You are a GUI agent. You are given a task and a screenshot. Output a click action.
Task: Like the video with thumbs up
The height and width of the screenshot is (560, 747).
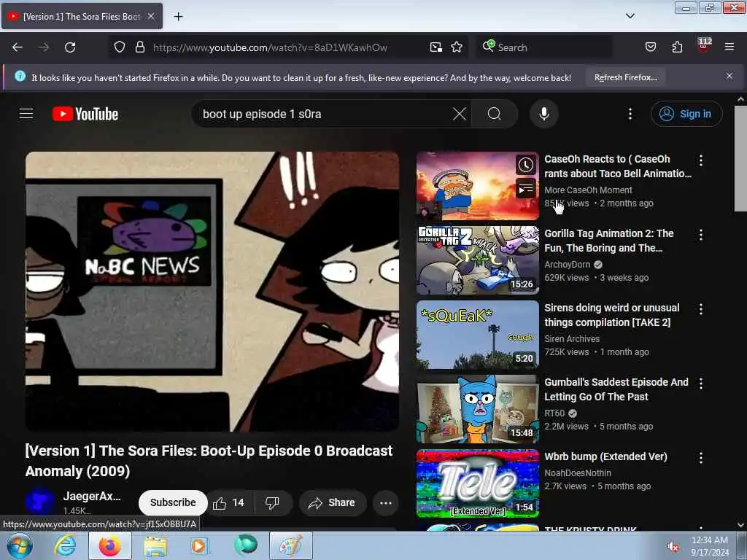pyautogui.click(x=228, y=503)
